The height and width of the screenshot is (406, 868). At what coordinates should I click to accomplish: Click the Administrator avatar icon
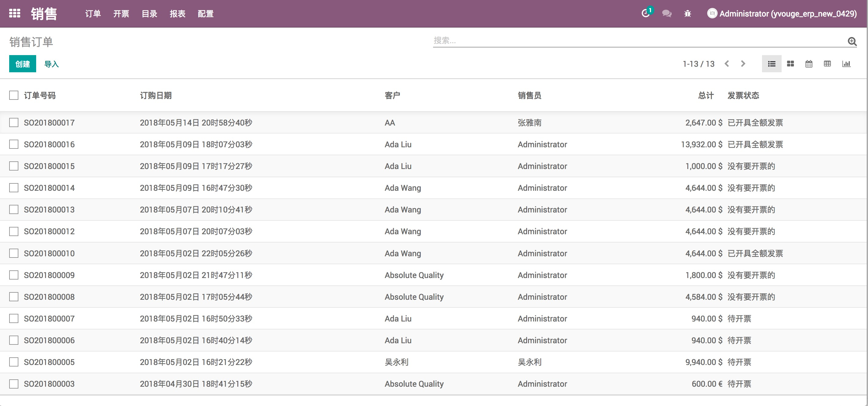712,13
